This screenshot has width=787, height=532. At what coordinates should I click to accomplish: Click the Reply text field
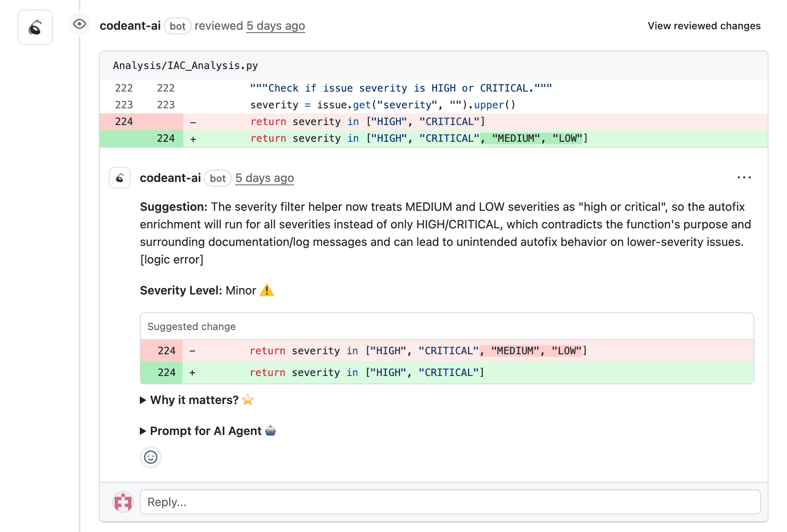(x=450, y=502)
